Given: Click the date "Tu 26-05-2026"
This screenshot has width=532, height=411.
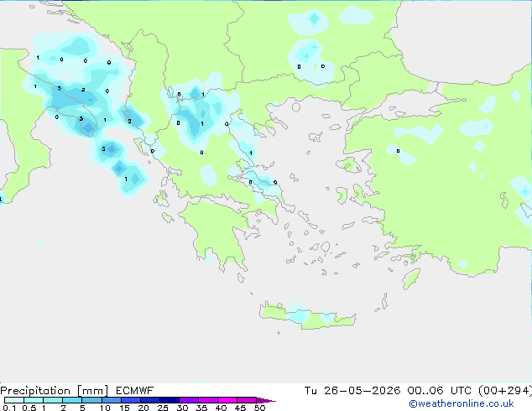Looking at the screenshot, I should 352,391.
